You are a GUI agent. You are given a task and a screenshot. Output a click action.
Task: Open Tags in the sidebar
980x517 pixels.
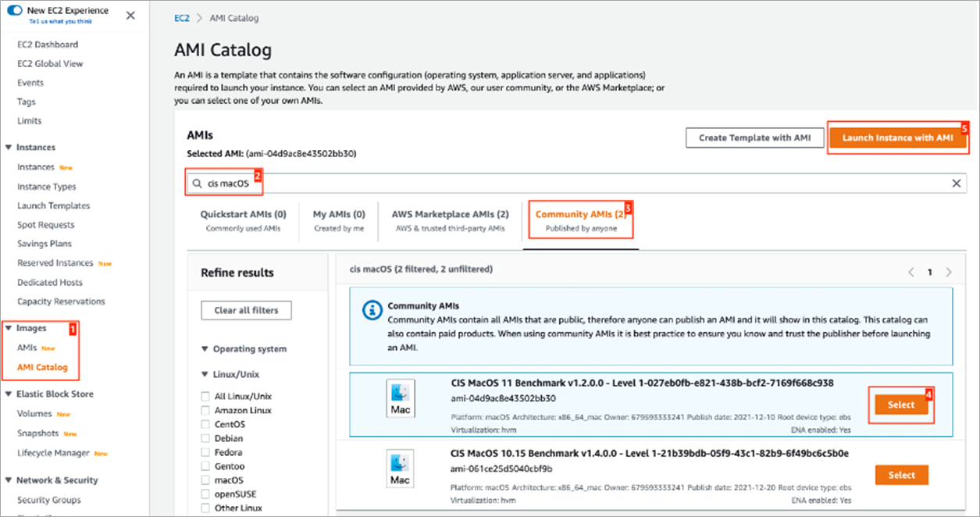(27, 102)
